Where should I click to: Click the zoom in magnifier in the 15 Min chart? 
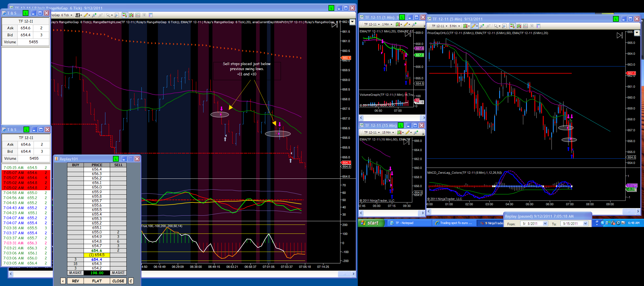[416, 132]
